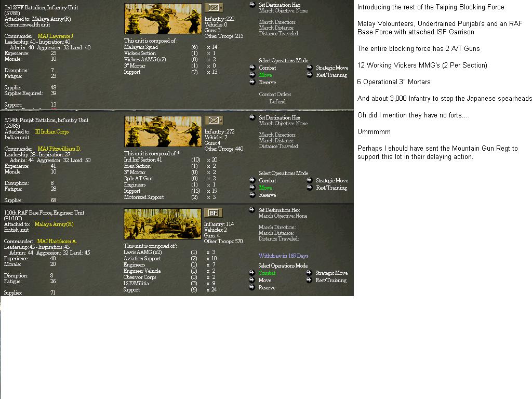The image size is (532, 399).
Task: Click the 110th RAF Base Force unit picture
Action: [163, 224]
